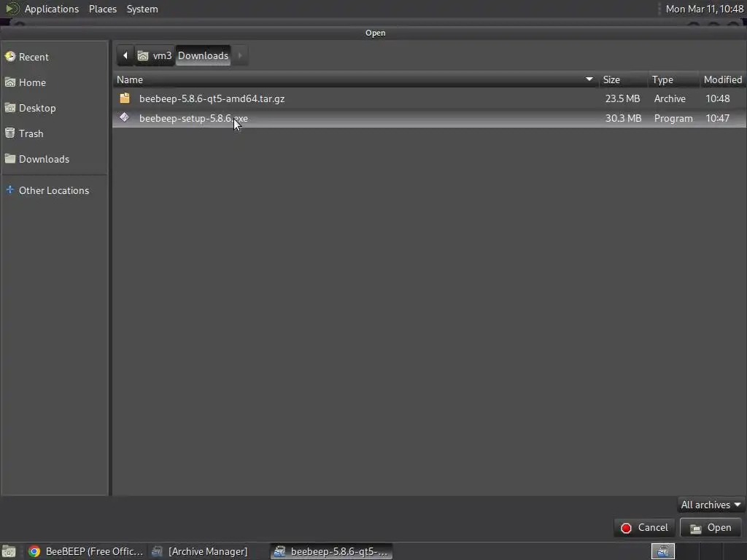Browse Other Locations

[54, 190]
